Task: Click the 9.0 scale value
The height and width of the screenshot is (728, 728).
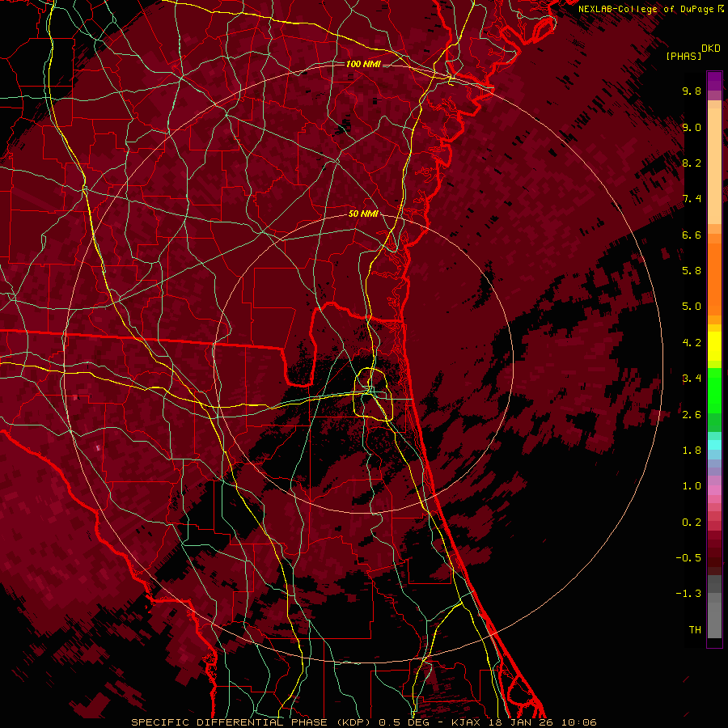Action: 692,127
